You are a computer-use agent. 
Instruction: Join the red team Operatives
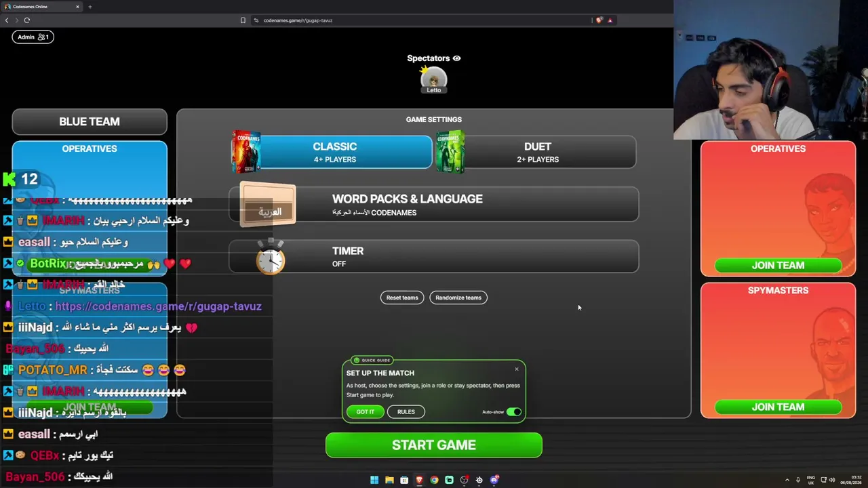tap(778, 266)
